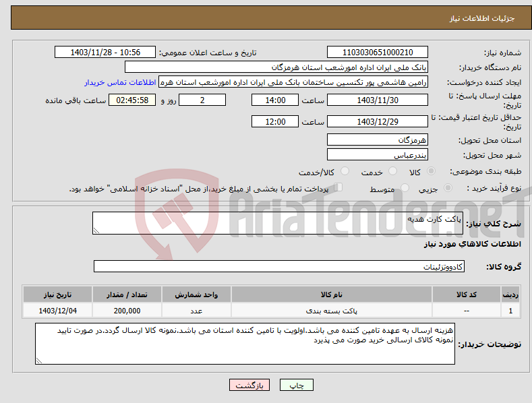
Task: Click the goods group field کادووتزئینات
Action: (x=279, y=266)
